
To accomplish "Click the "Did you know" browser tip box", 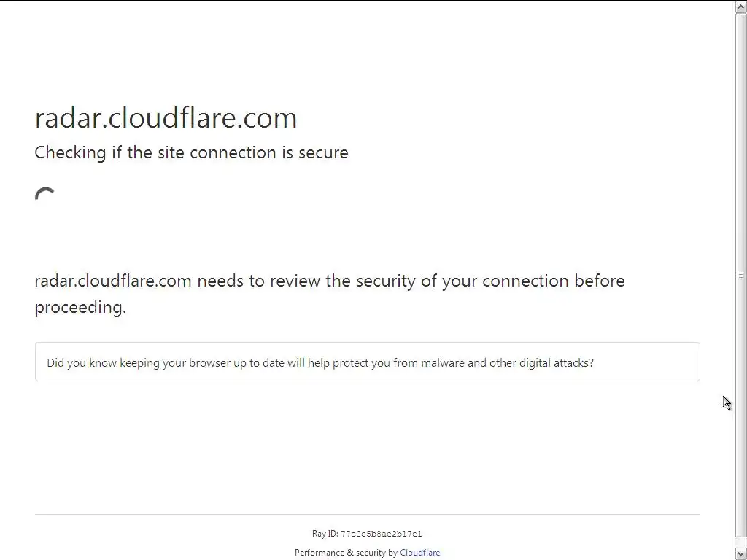I will pyautogui.click(x=367, y=362).
